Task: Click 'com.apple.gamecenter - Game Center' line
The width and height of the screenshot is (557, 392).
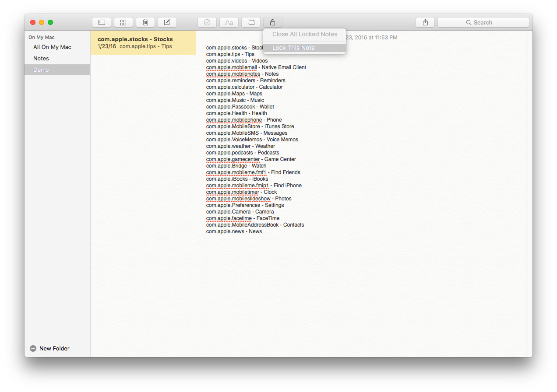Action: pos(251,159)
